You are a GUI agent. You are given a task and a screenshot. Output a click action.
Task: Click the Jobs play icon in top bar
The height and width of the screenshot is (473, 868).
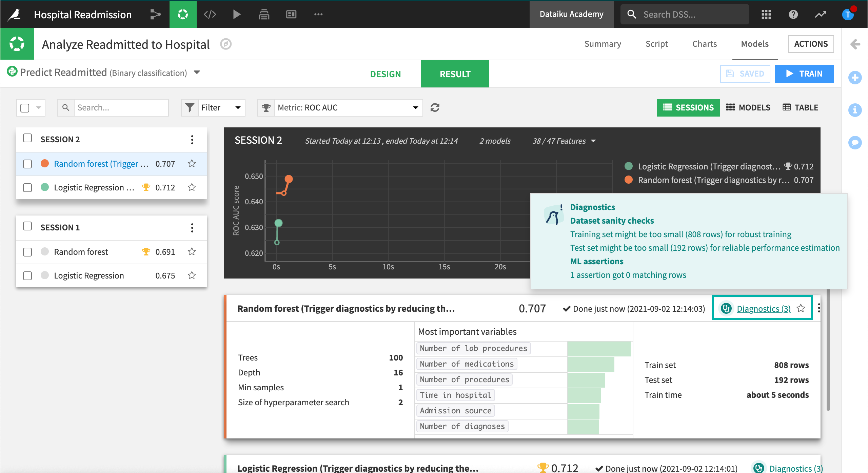pos(237,14)
